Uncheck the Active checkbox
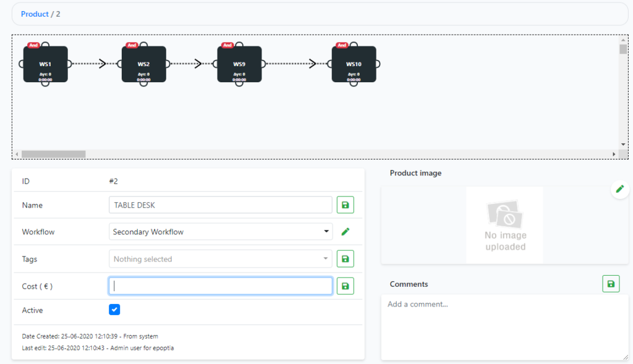 [x=114, y=310]
